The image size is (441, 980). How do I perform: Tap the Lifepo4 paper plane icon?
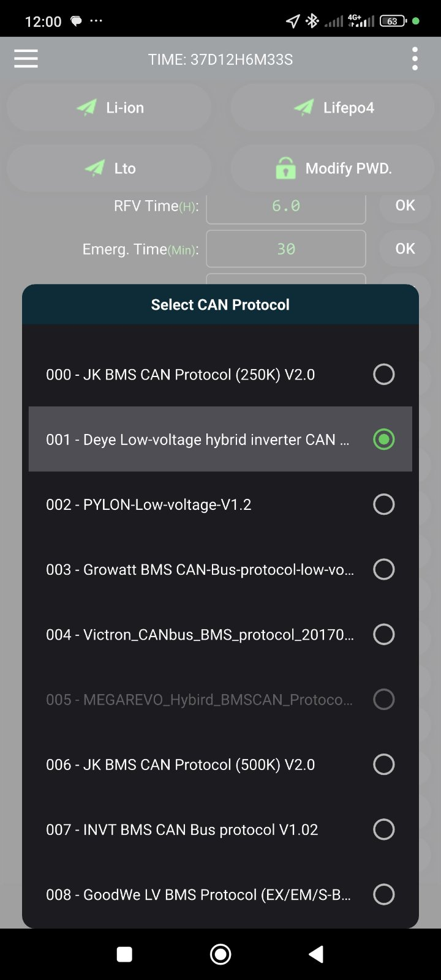(304, 108)
